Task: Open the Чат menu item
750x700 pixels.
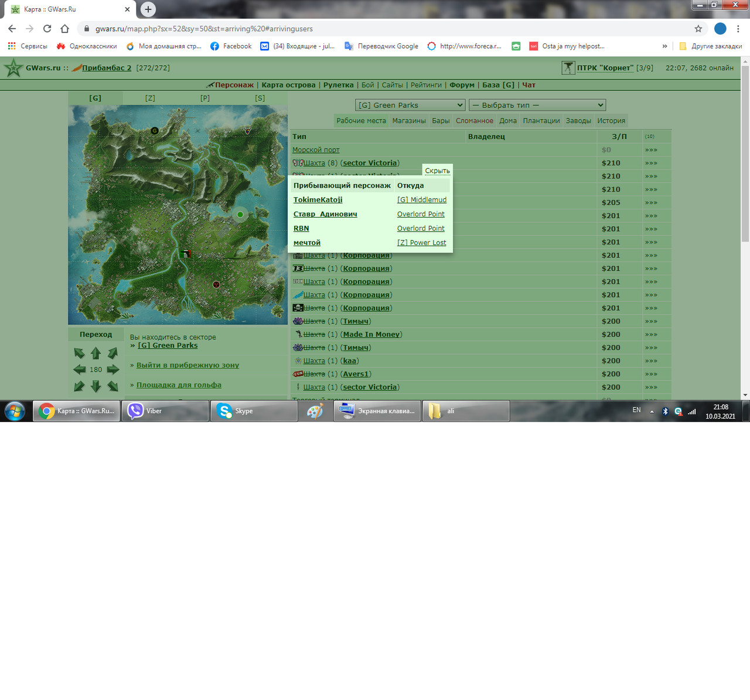Action: (529, 85)
